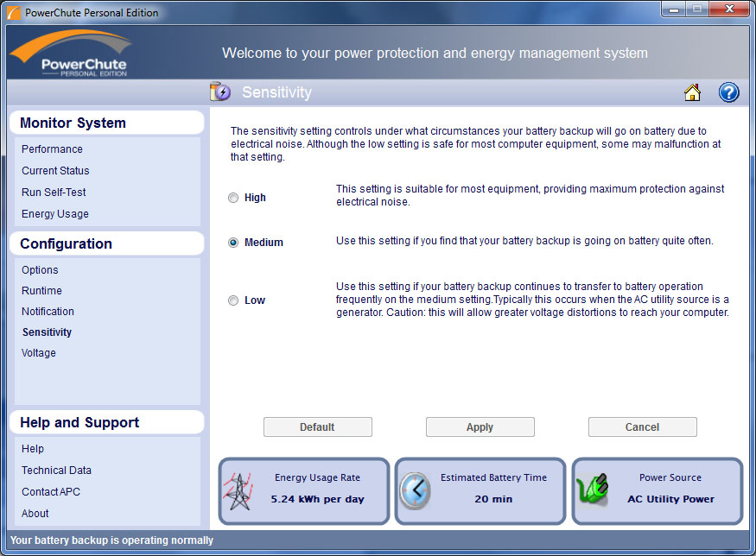This screenshot has width=756, height=556.
Task: Select the Medium sensitivity radio button
Action: (x=233, y=243)
